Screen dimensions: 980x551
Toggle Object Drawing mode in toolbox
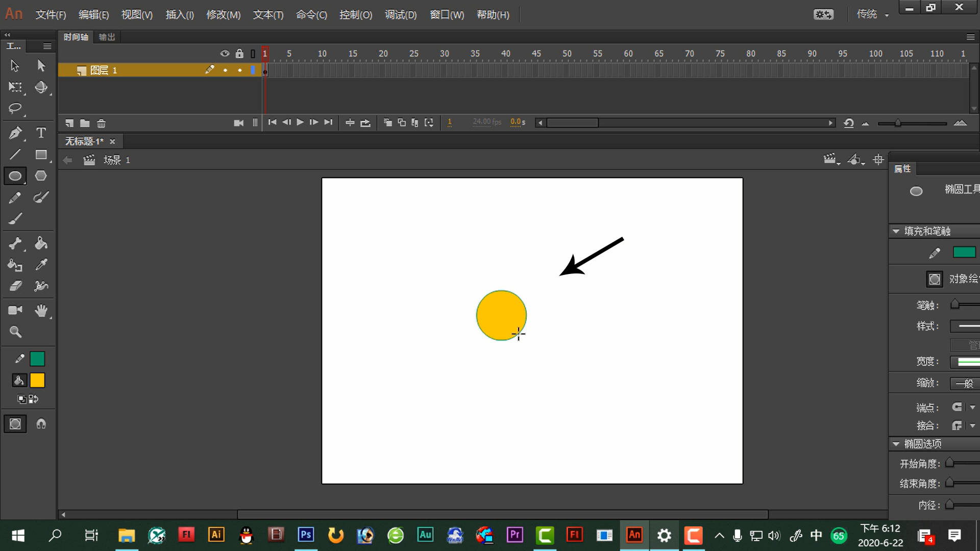tap(15, 424)
